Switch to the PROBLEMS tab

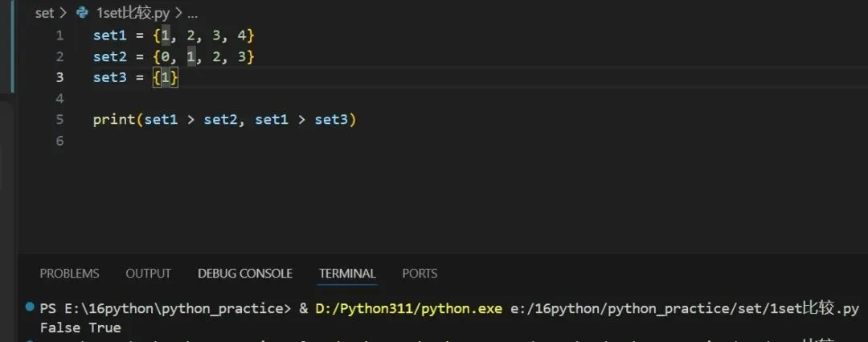(69, 274)
